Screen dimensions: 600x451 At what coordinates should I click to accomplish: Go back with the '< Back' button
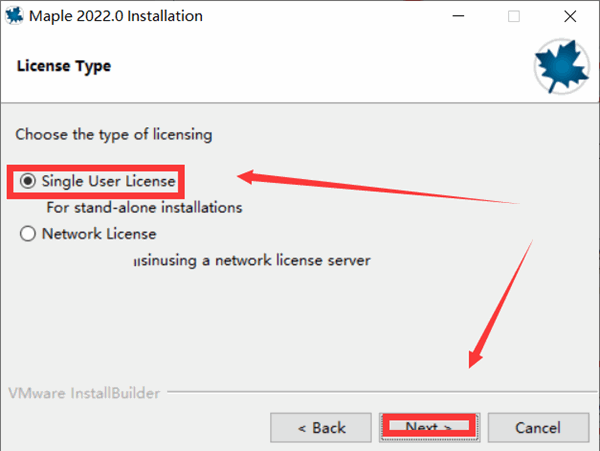[322, 427]
